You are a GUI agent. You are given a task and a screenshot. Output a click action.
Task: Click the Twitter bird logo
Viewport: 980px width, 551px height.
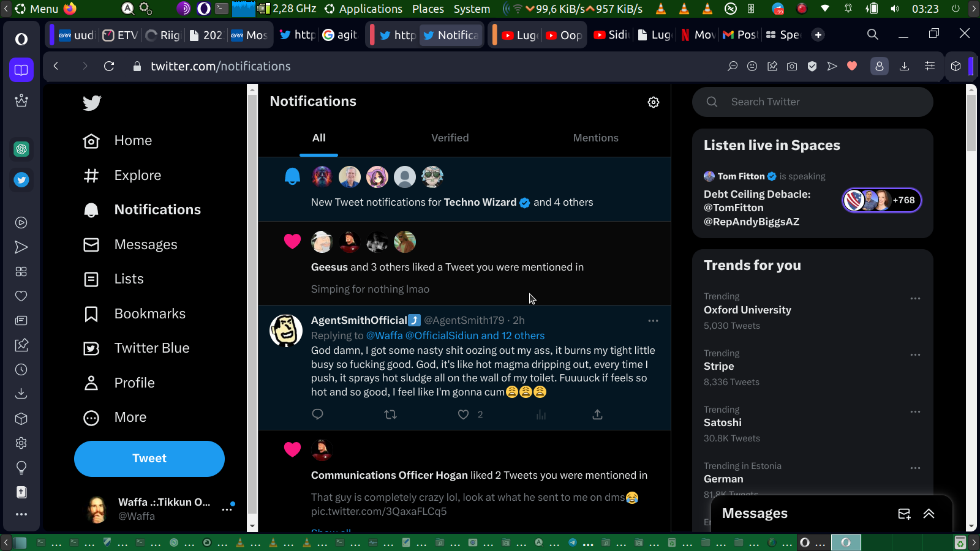92,103
